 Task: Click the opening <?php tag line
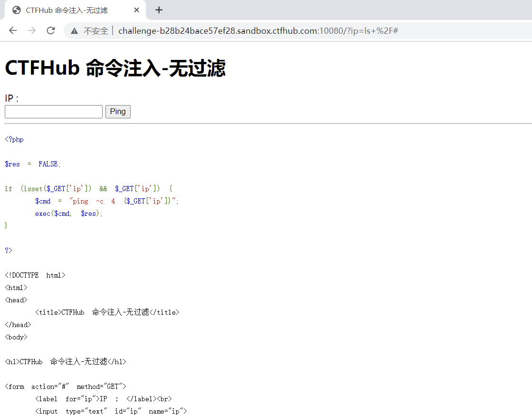[x=14, y=139]
